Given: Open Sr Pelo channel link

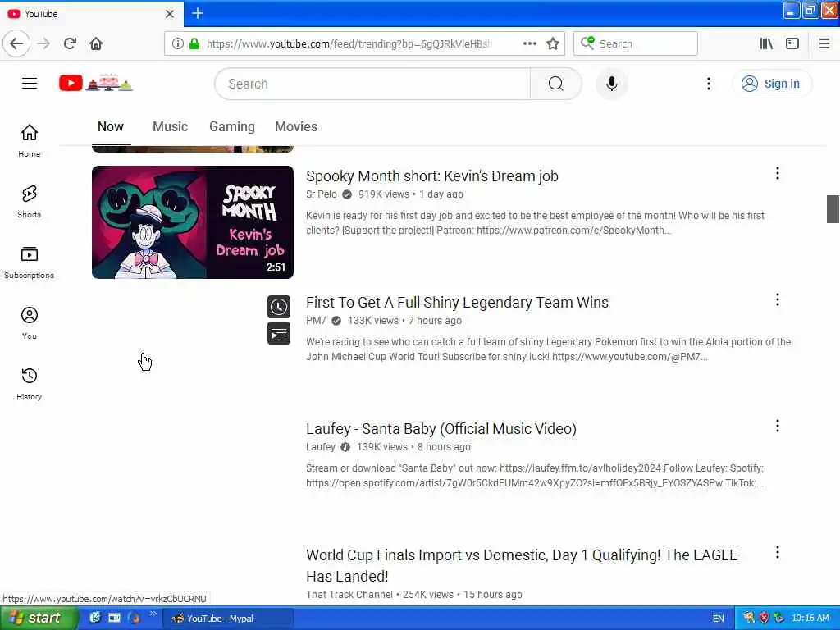Looking at the screenshot, I should tap(322, 194).
